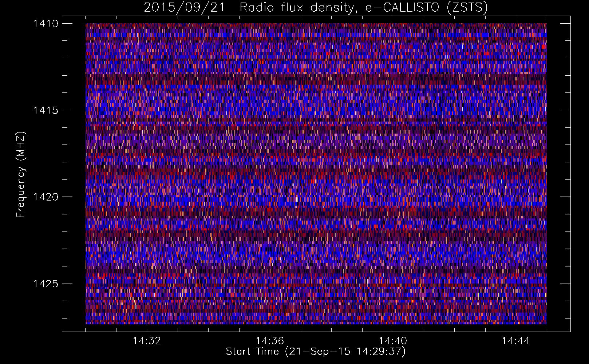Click the 'Start Time (21-Sep-15 14:29:37)' axis title
The height and width of the screenshot is (364, 589).
[316, 352]
